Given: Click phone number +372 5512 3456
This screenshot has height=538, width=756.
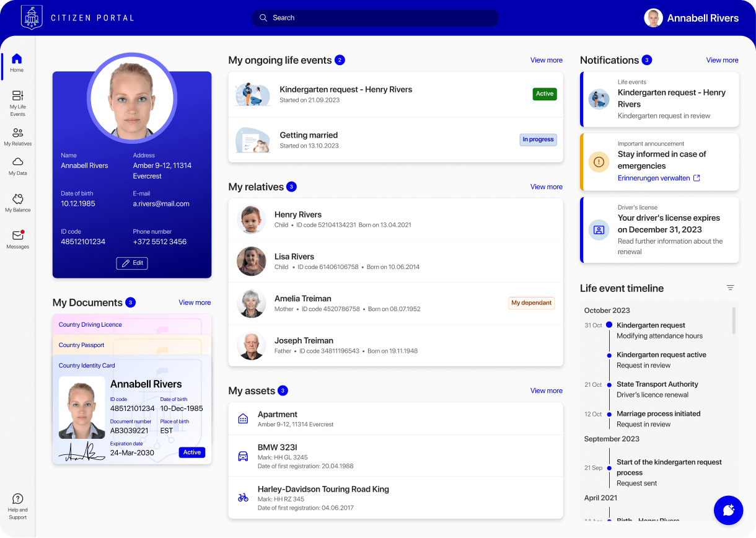Looking at the screenshot, I should pos(160,242).
